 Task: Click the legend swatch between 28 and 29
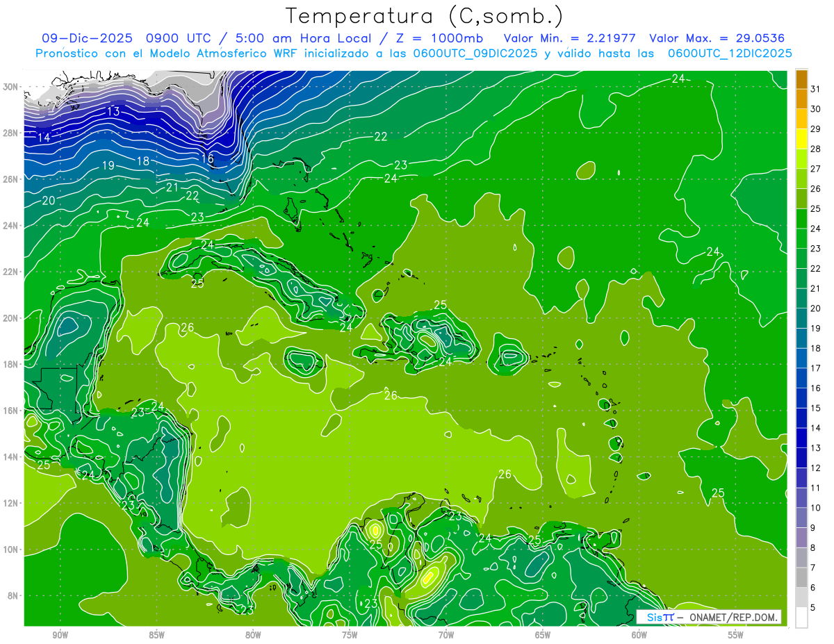801,139
